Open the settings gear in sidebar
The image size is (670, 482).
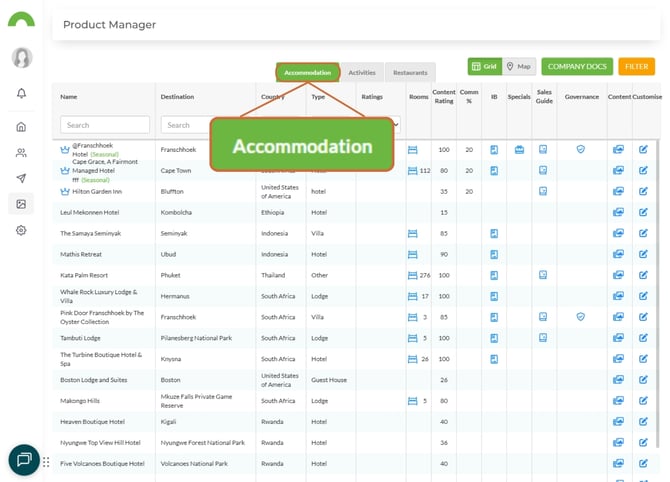[21, 230]
